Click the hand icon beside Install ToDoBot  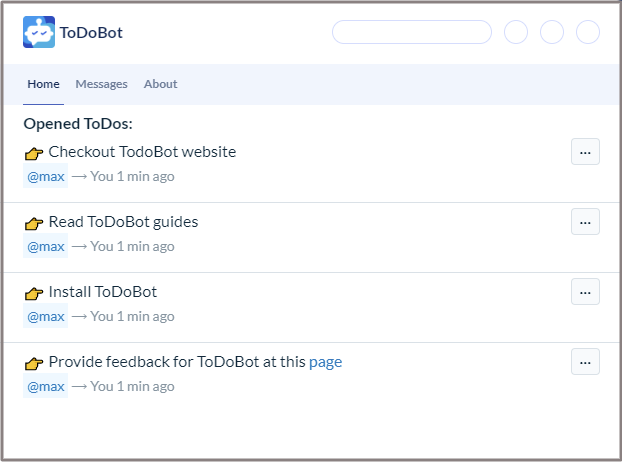click(34, 293)
